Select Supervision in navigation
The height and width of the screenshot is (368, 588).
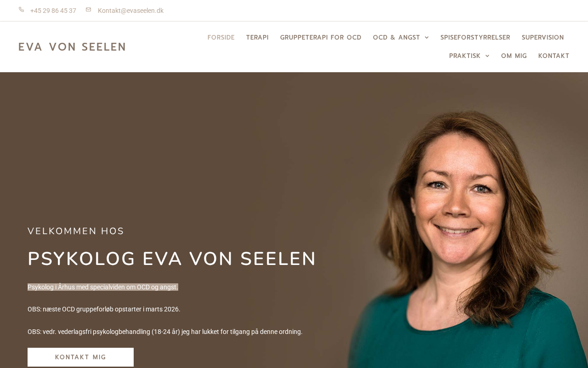[543, 38]
